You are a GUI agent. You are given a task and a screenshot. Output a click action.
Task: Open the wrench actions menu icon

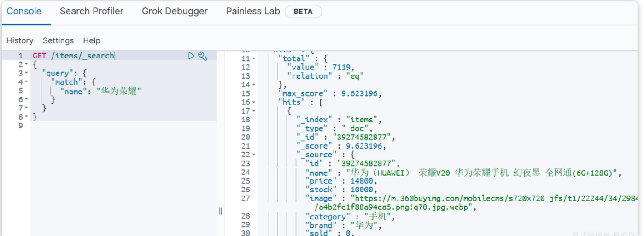[203, 56]
